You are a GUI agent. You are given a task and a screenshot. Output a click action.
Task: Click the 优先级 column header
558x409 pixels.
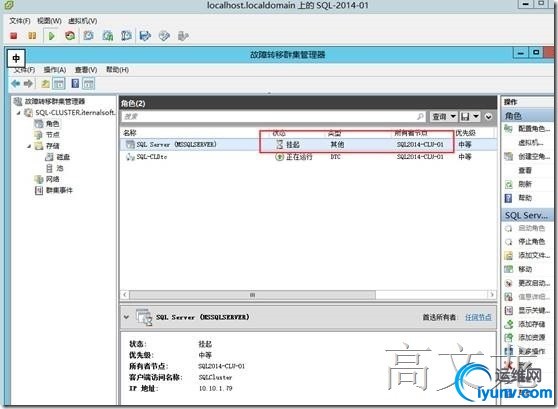[x=465, y=133]
